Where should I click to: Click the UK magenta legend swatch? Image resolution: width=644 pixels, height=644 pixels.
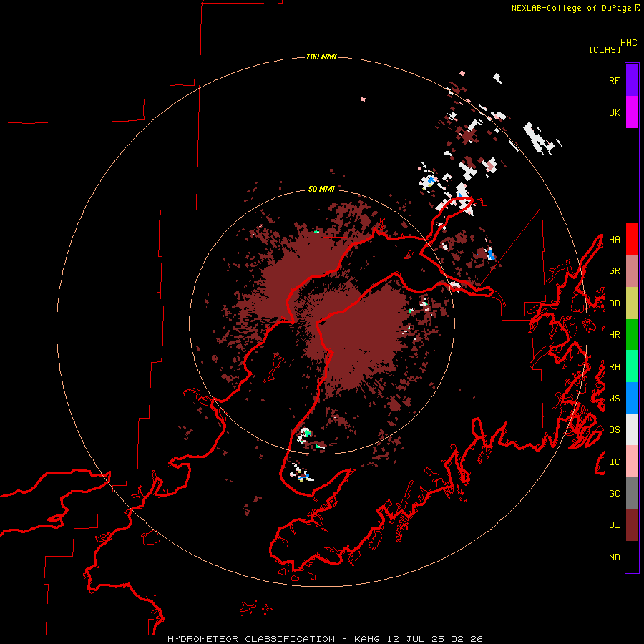[632, 112]
